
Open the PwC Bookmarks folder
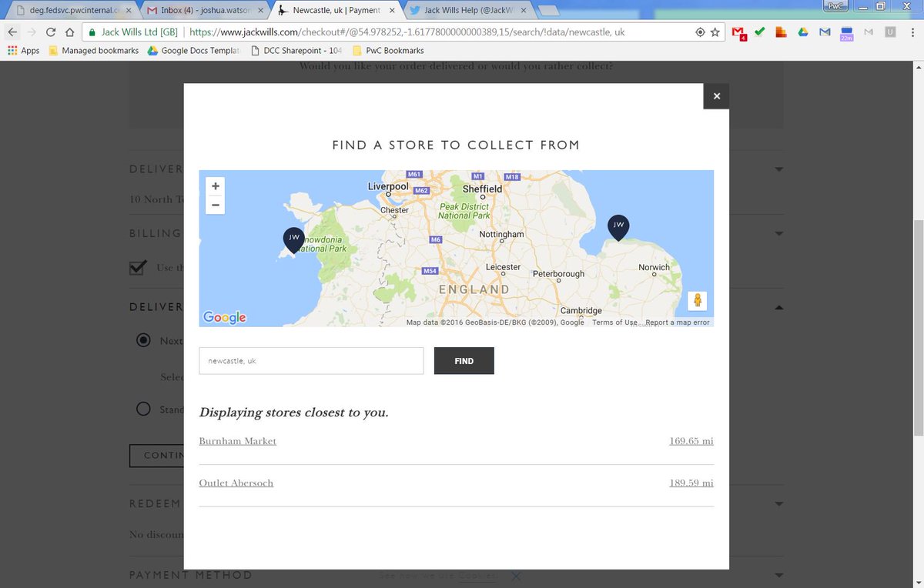388,51
